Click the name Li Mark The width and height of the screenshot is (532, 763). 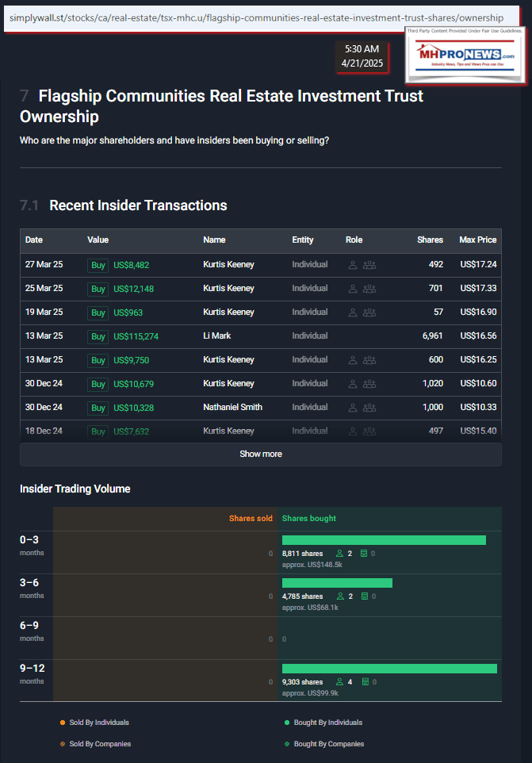[217, 335]
